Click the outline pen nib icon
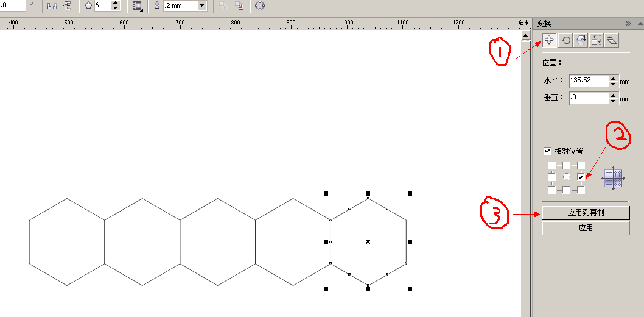Viewport: 644px width, 317px height. (157, 5)
